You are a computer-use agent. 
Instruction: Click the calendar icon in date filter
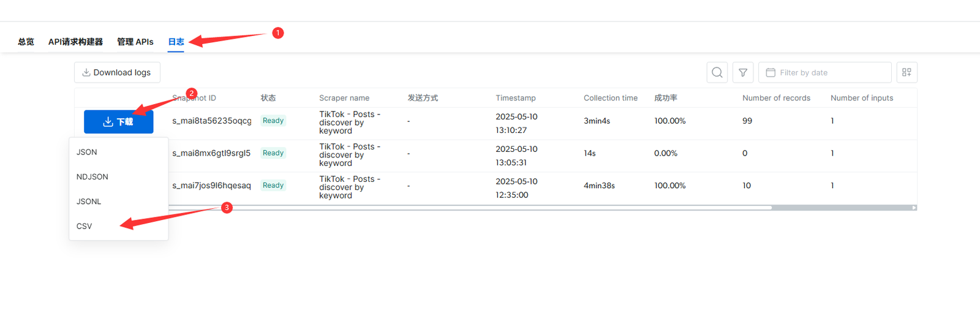771,72
